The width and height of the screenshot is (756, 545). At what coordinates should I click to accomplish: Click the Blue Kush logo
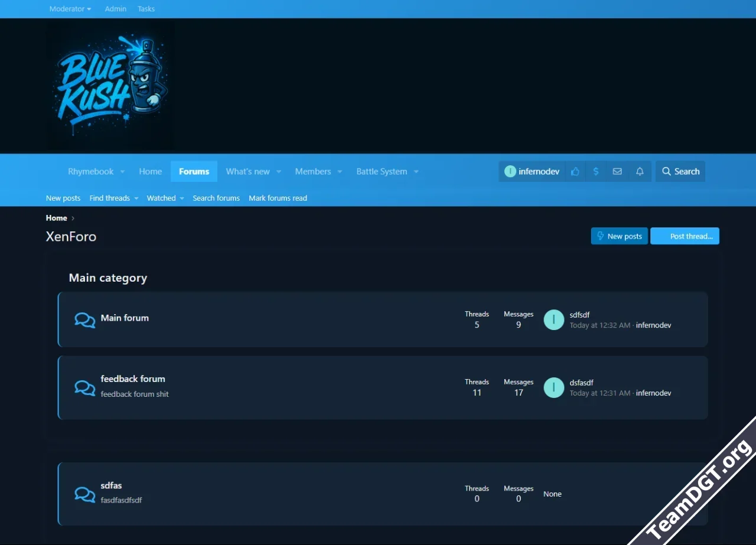pyautogui.click(x=110, y=86)
